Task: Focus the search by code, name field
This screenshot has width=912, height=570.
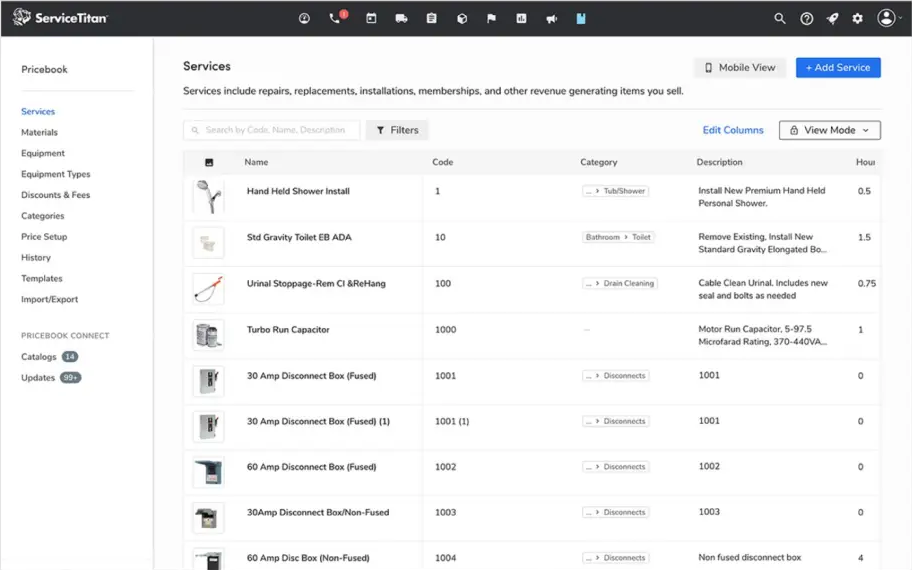Action: (x=272, y=130)
